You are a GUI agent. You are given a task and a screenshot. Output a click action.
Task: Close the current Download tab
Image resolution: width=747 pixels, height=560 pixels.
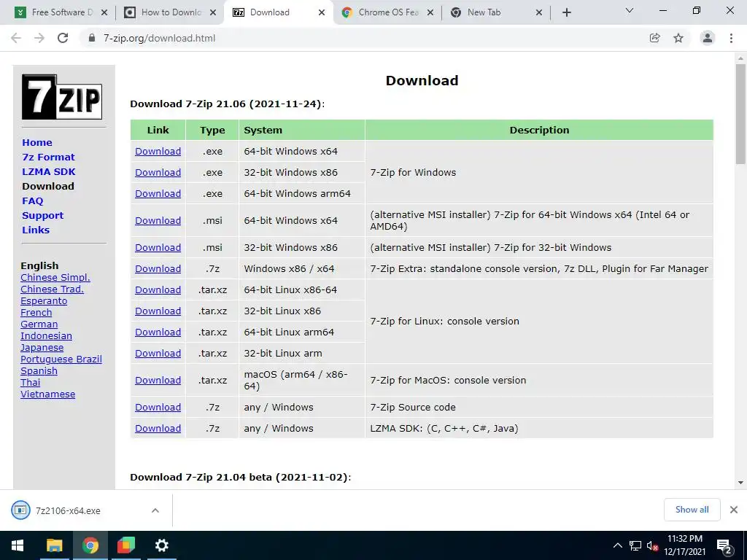tap(322, 12)
